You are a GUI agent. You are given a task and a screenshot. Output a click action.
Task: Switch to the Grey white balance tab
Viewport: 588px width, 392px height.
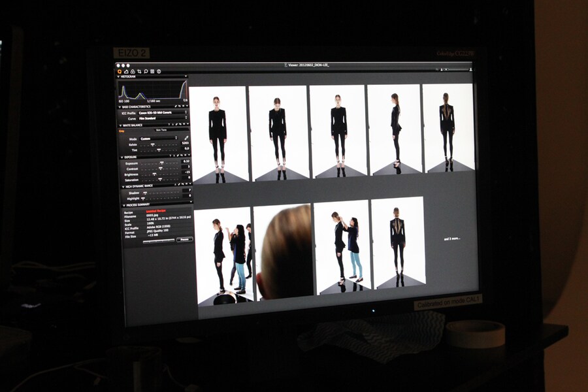pos(122,131)
